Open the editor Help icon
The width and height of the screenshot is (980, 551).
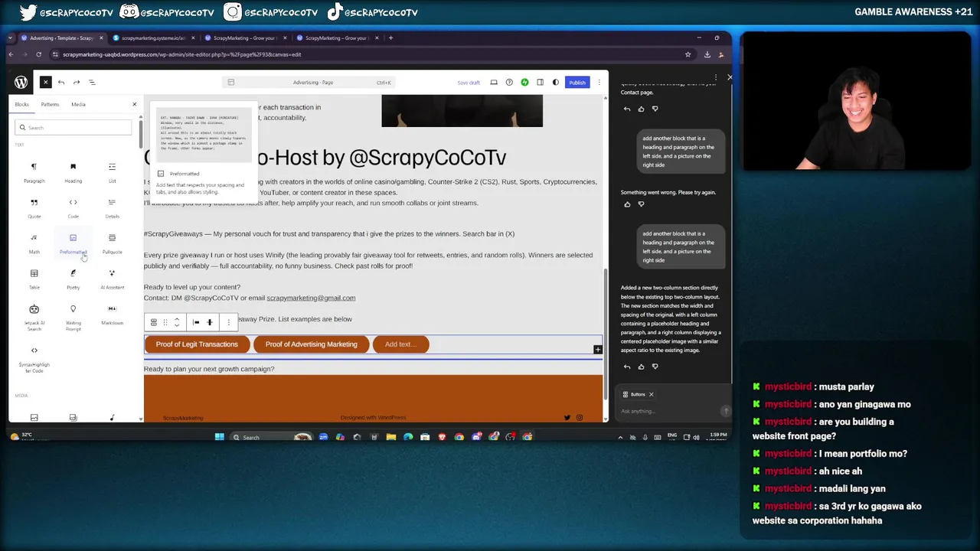click(509, 83)
